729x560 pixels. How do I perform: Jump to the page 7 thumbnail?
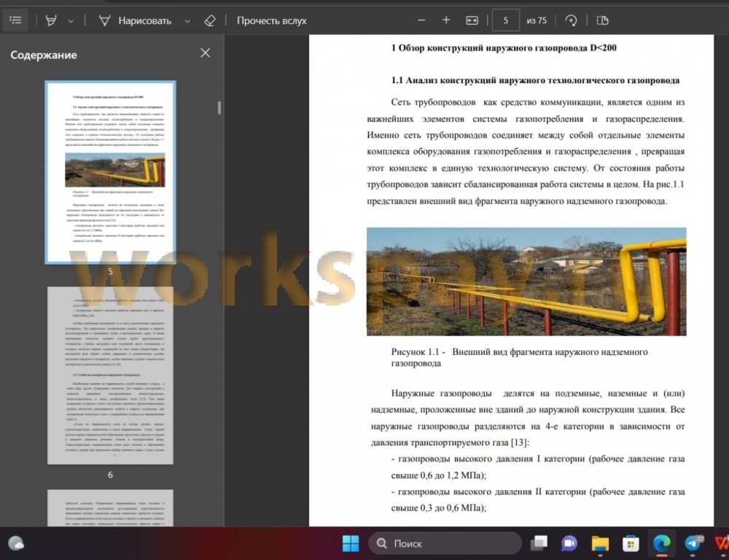(110, 508)
